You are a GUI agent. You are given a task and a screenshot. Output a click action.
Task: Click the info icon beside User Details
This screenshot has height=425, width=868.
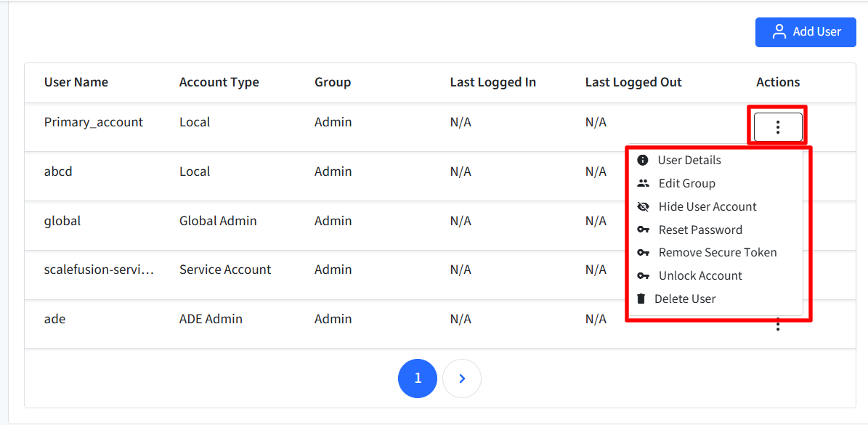point(643,161)
